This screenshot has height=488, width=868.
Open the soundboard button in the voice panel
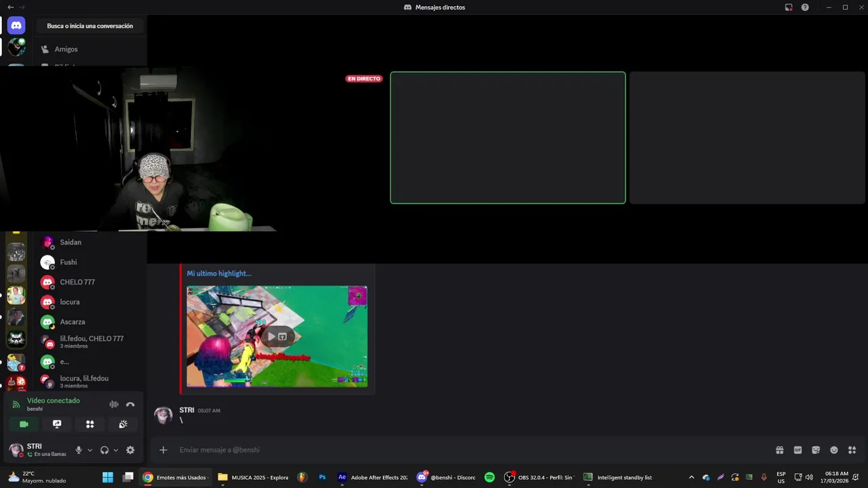coord(123,424)
